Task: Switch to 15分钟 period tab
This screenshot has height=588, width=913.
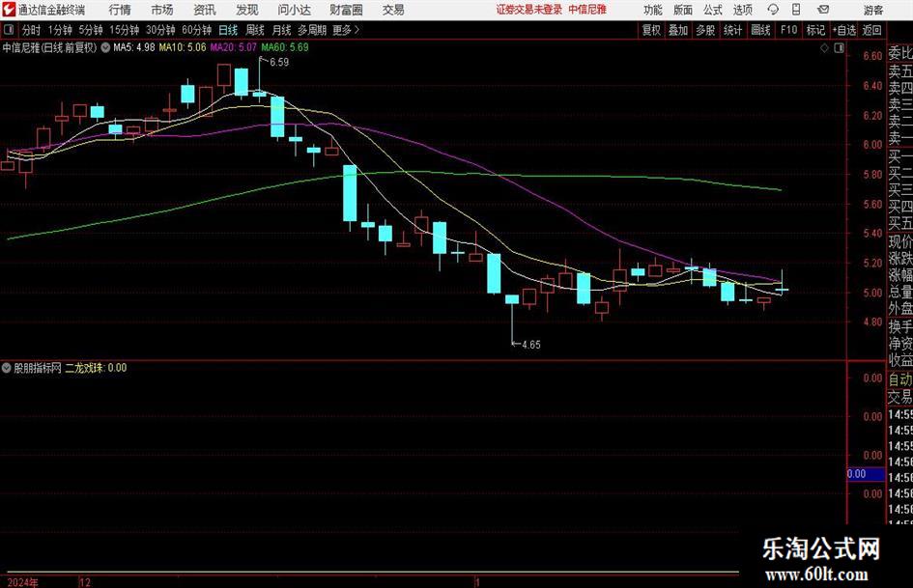Action: (124, 30)
